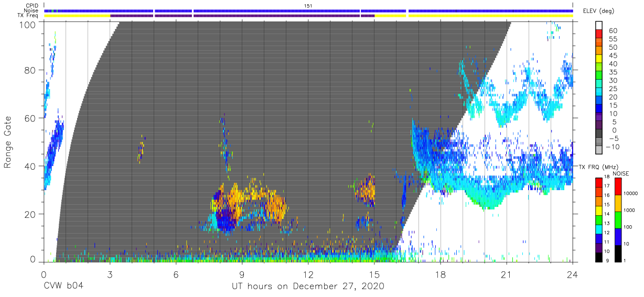Click the 1000 tick on NOISE colorbar

(x=630, y=210)
